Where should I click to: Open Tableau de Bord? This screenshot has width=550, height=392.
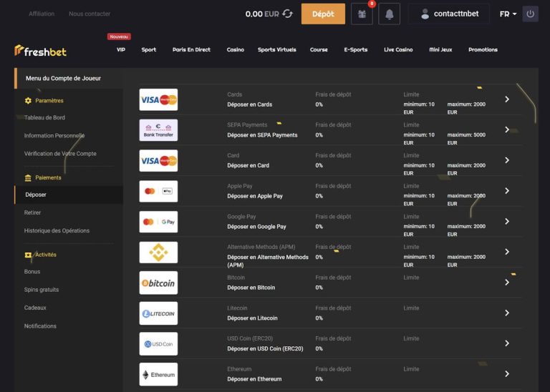click(44, 117)
